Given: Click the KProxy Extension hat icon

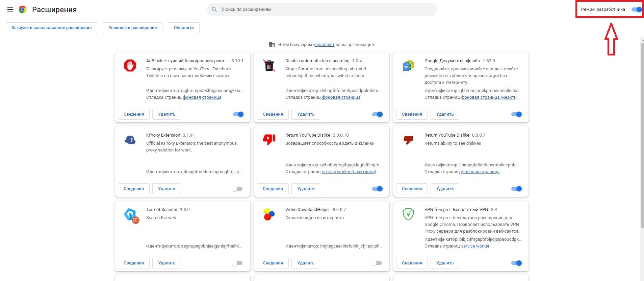Looking at the screenshot, I should (130, 140).
